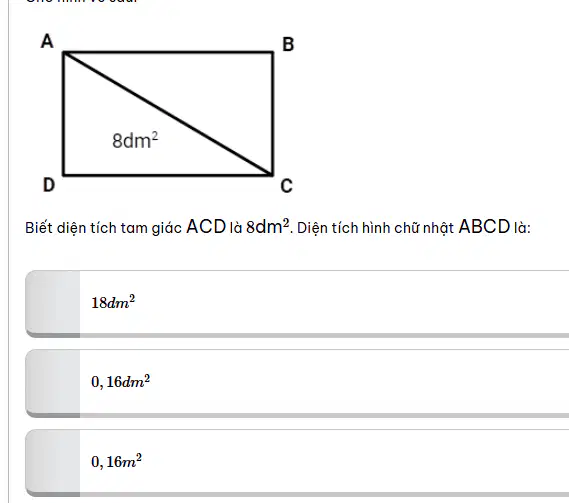569x503 pixels.
Task: Click inside the upper triangle ABC region
Action: coord(218,87)
